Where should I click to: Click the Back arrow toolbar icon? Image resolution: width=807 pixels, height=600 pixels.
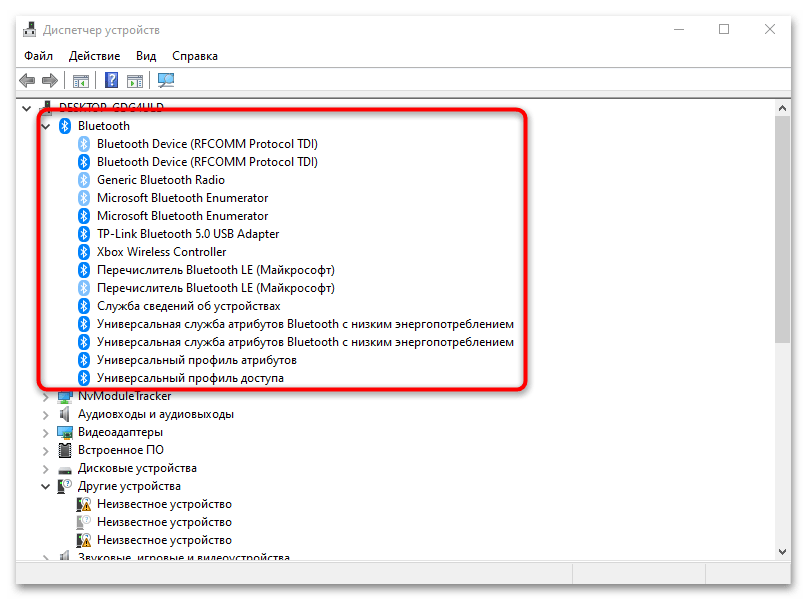click(x=27, y=80)
